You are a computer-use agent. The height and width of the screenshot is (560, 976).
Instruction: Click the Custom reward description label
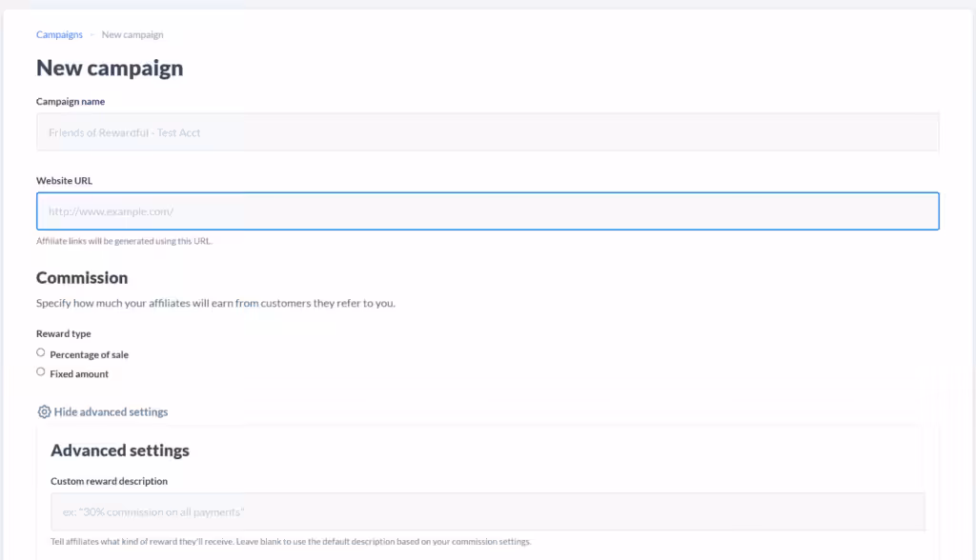[x=109, y=482]
